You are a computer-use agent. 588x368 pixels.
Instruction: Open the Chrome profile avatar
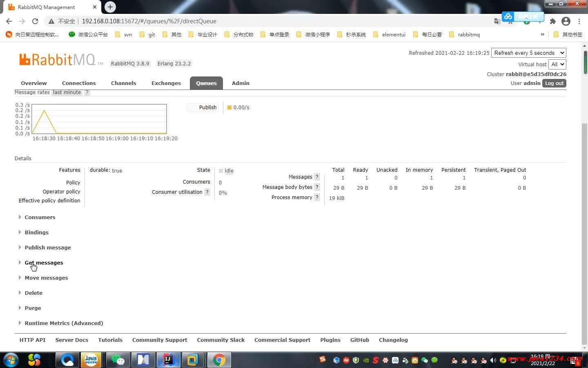pyautogui.click(x=566, y=21)
